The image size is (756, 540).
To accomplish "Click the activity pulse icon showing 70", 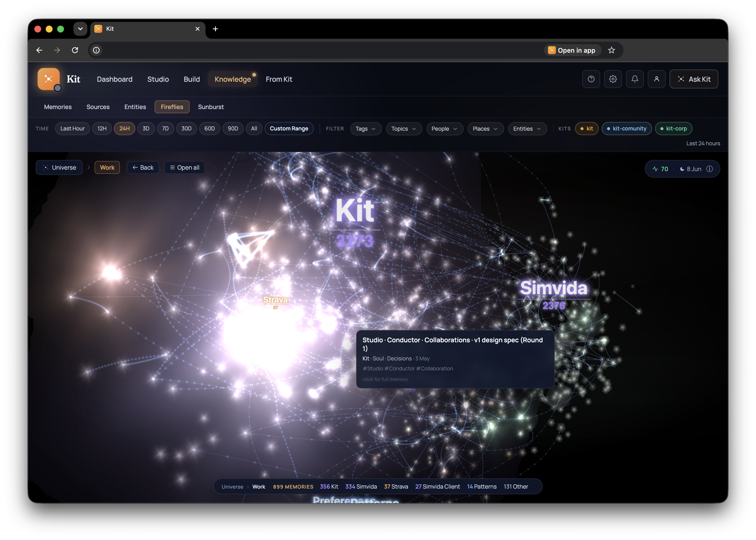I will (655, 169).
